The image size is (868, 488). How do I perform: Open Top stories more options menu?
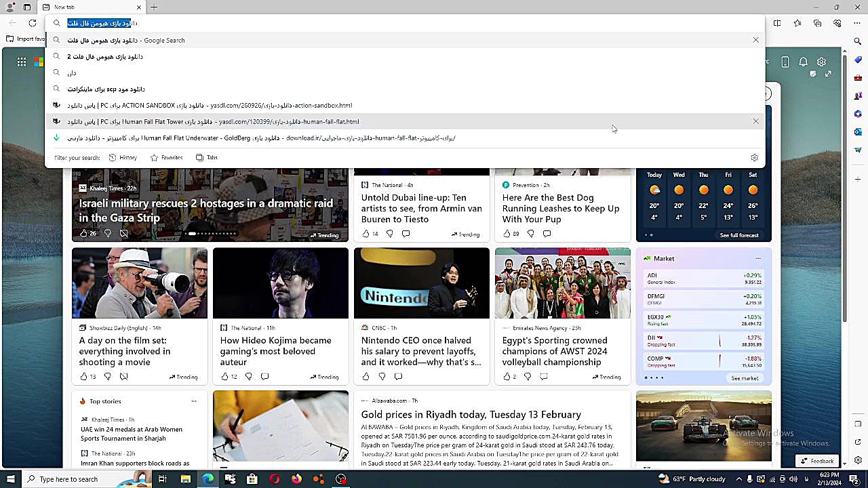click(194, 401)
